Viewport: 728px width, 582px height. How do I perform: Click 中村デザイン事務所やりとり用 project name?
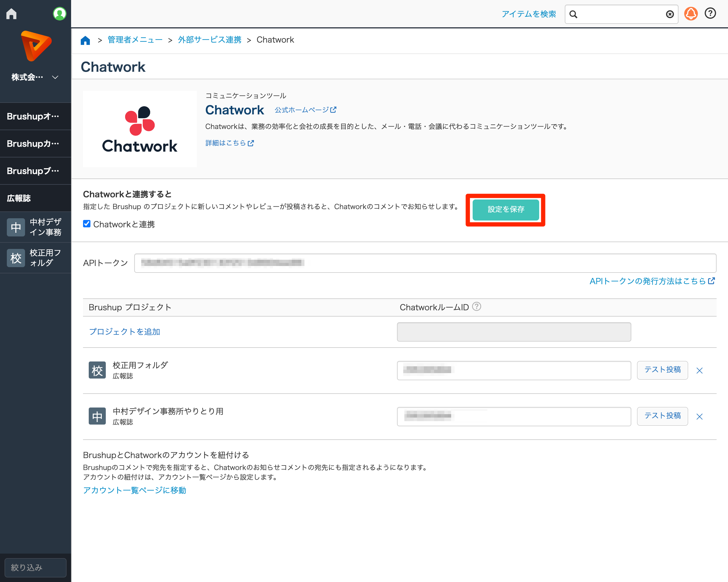(168, 411)
